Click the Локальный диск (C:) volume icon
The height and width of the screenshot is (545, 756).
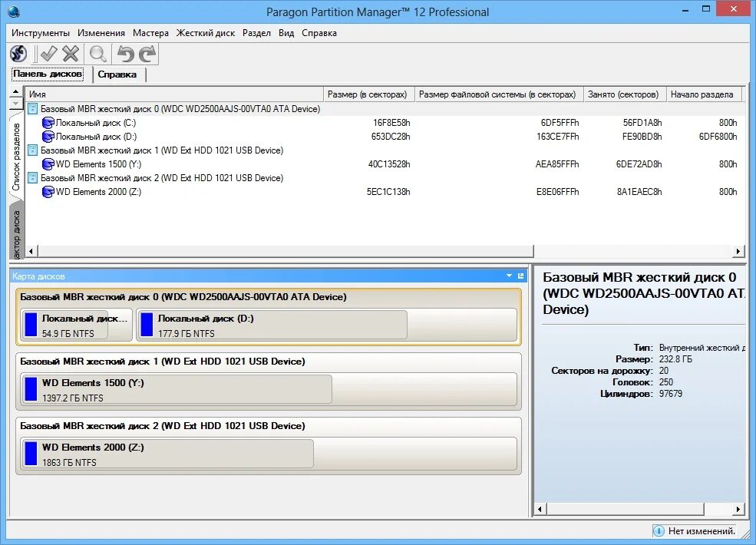pos(48,123)
